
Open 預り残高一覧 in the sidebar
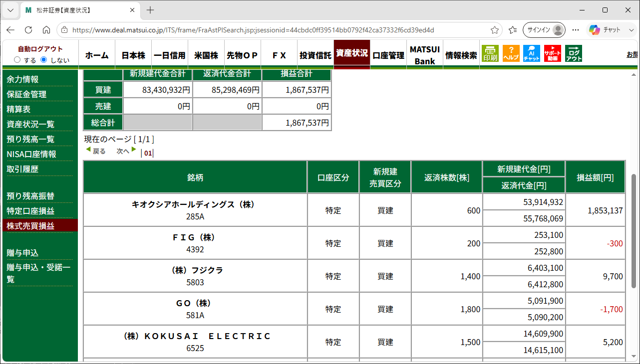pyautogui.click(x=30, y=139)
